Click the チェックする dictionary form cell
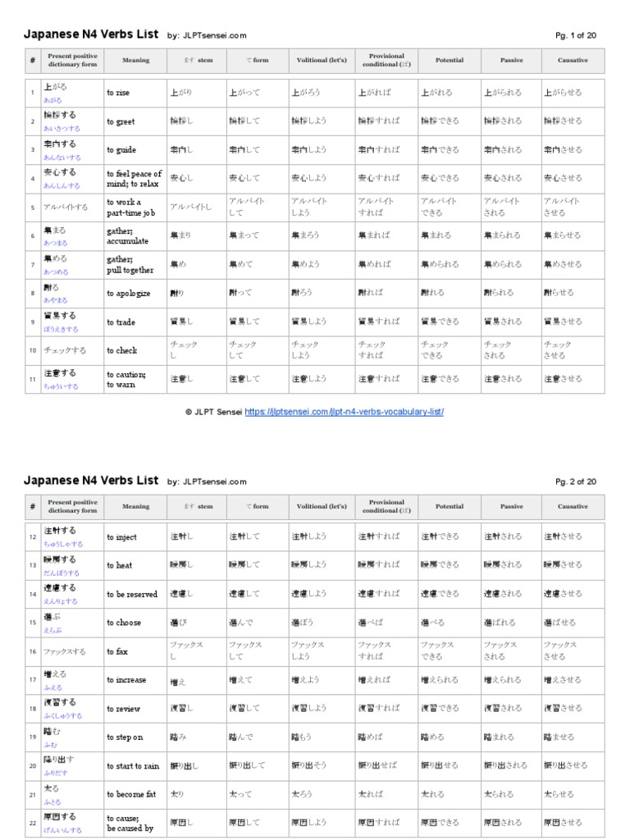This screenshot has height=840, width=630. coord(72,351)
